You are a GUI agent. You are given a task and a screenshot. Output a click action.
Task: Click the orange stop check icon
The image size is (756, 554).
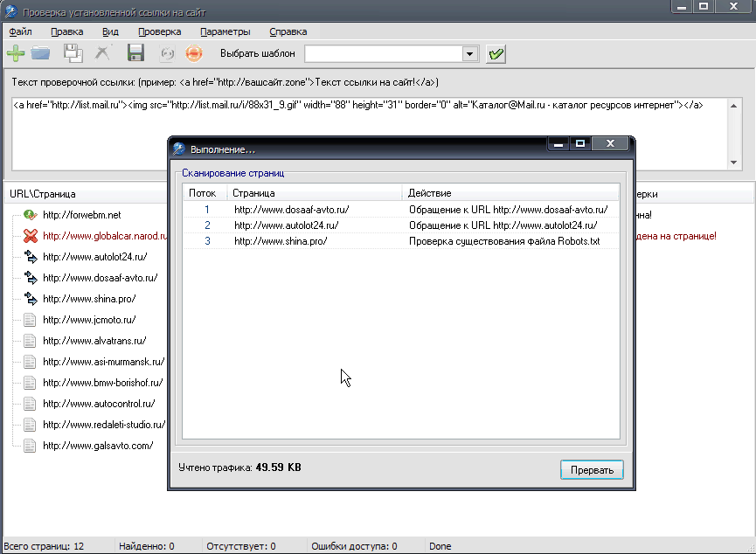[x=193, y=54]
